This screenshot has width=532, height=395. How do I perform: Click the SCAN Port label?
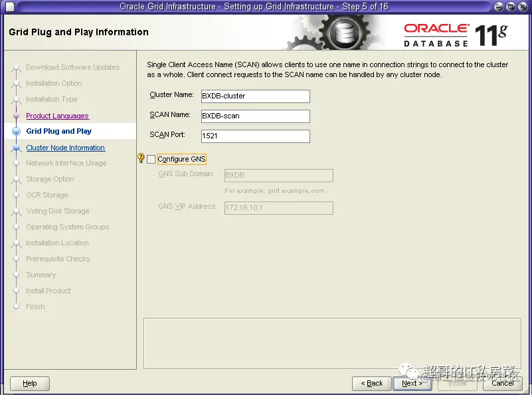[167, 135]
